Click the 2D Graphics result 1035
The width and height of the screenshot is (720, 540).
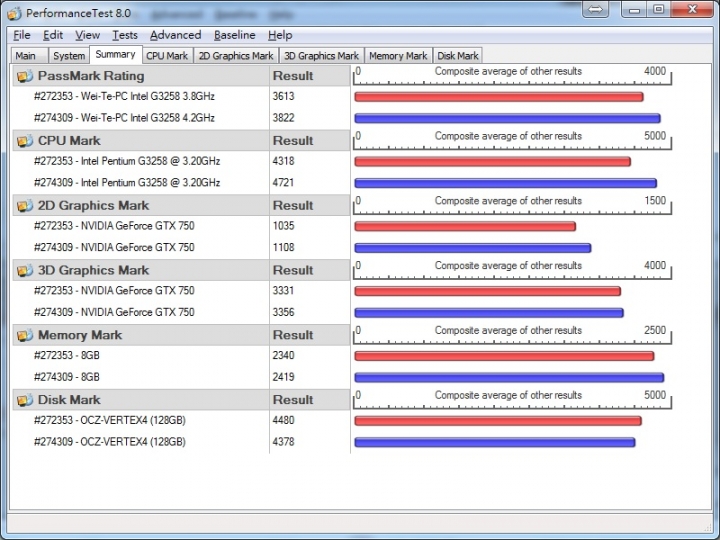pos(283,226)
